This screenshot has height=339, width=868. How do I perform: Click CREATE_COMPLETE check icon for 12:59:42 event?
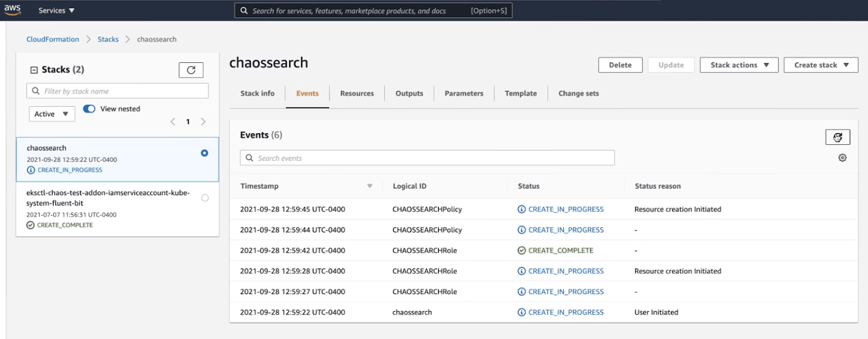pyautogui.click(x=521, y=251)
